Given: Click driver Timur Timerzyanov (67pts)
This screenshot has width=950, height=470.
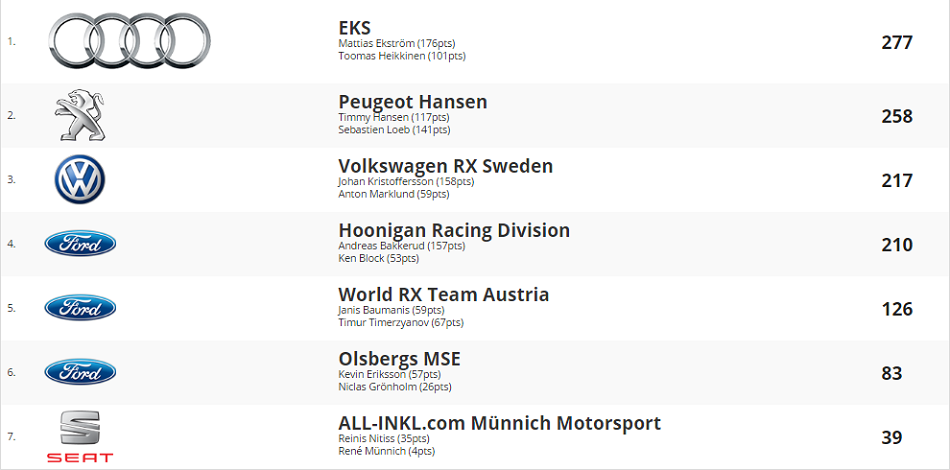Looking at the screenshot, I should coord(400,323).
